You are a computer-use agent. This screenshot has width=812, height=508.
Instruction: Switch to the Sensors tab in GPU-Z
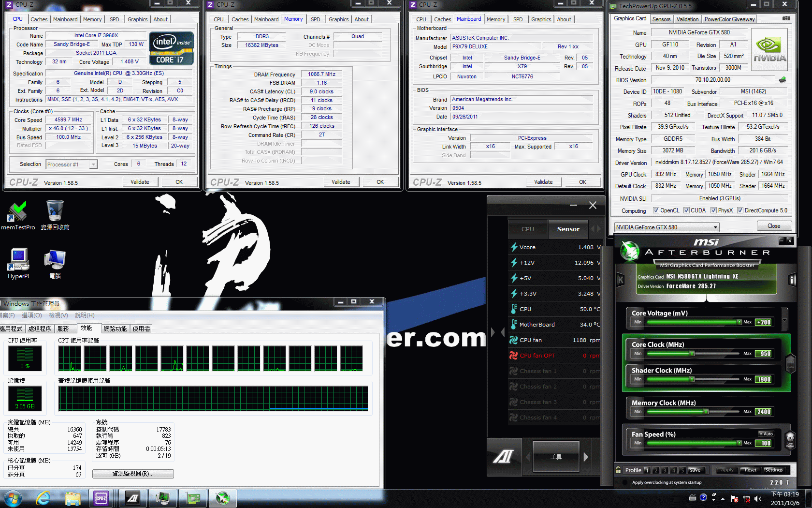tap(661, 19)
